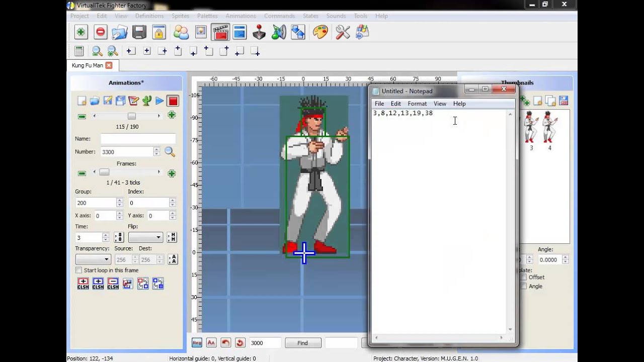The image size is (644, 362).
Task: Click the first blue CLSN box icon
Action: 98,284
